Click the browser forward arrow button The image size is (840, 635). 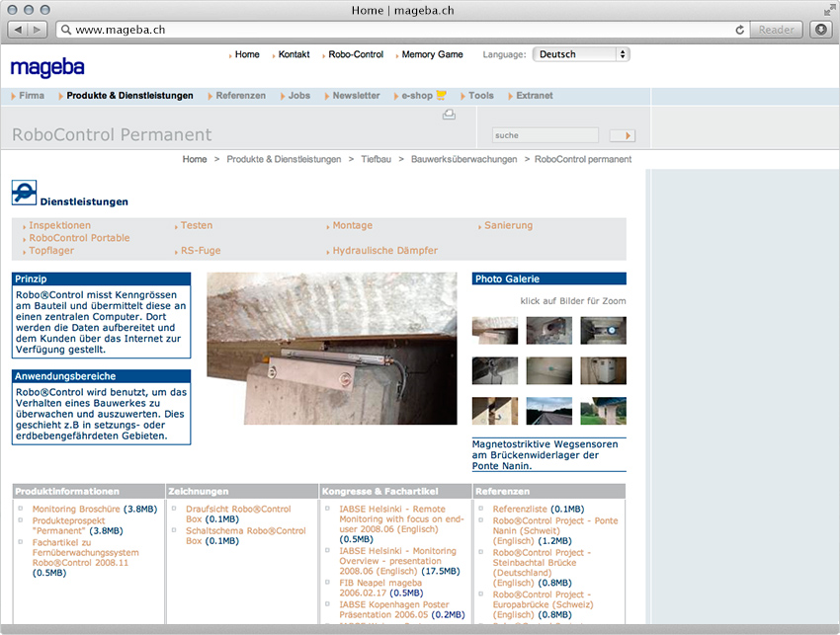tap(37, 30)
